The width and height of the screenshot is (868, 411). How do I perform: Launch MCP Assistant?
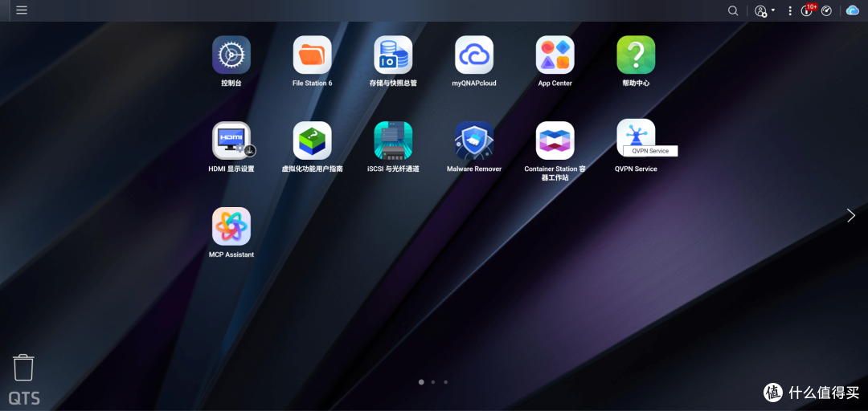pyautogui.click(x=231, y=226)
